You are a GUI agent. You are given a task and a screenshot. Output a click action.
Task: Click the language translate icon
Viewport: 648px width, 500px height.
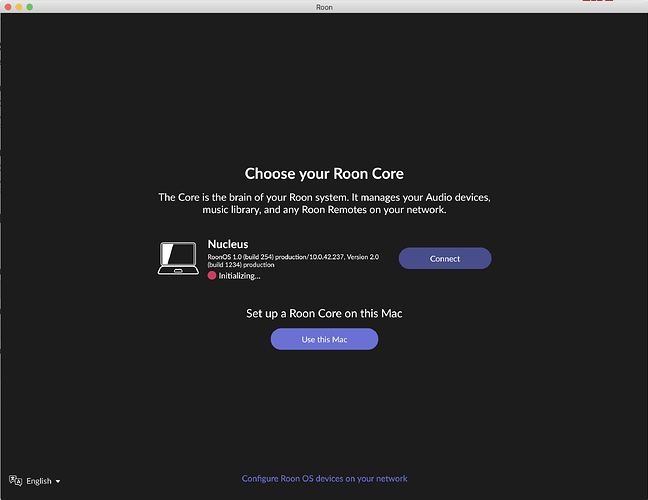pyautogui.click(x=15, y=481)
